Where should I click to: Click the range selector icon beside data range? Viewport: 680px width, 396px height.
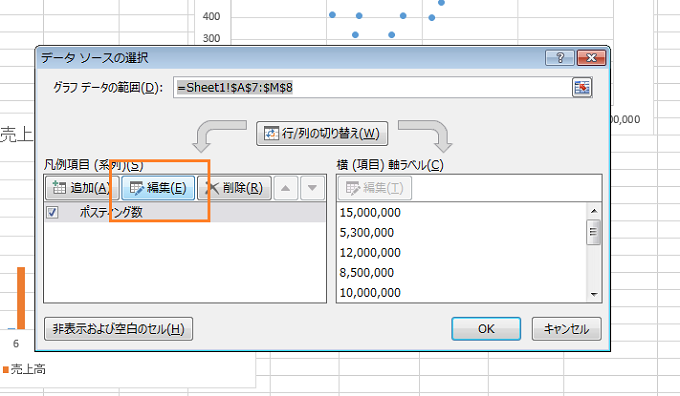coord(582,88)
